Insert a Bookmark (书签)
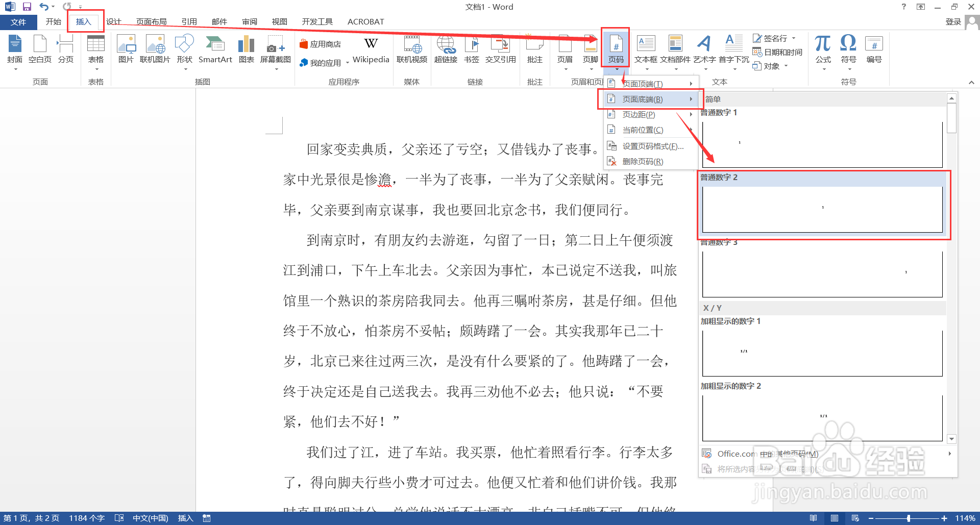The image size is (980, 525). tap(472, 50)
